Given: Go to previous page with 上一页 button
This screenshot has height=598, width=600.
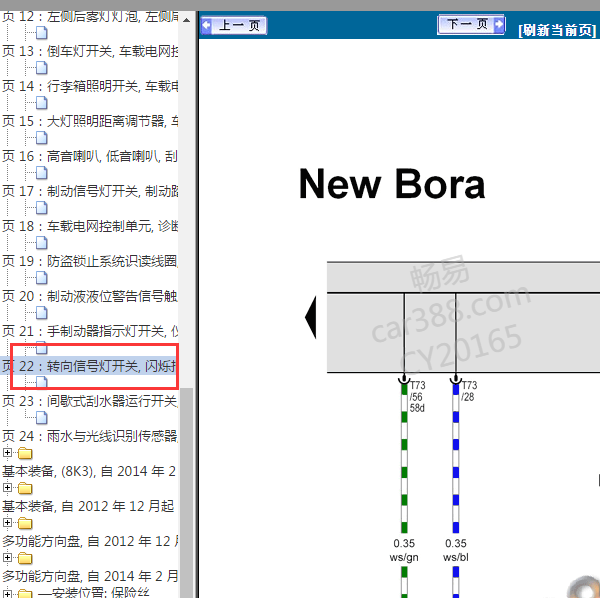Looking at the screenshot, I should point(233,26).
